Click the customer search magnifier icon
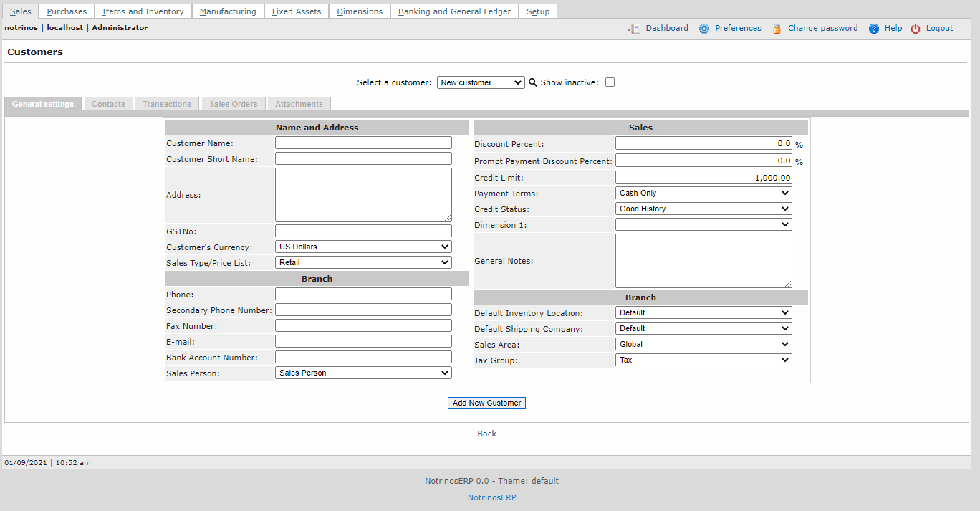Image resolution: width=980 pixels, height=511 pixels. 532,82
